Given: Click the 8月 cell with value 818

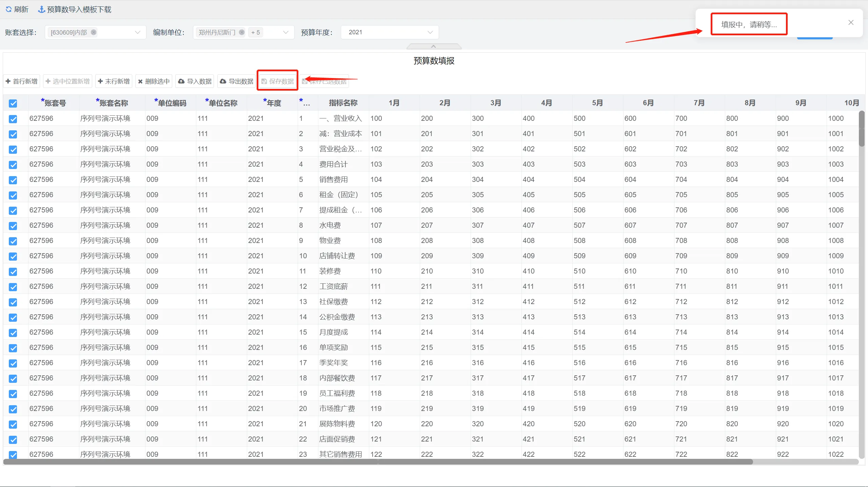Looking at the screenshot, I should click(750, 393).
